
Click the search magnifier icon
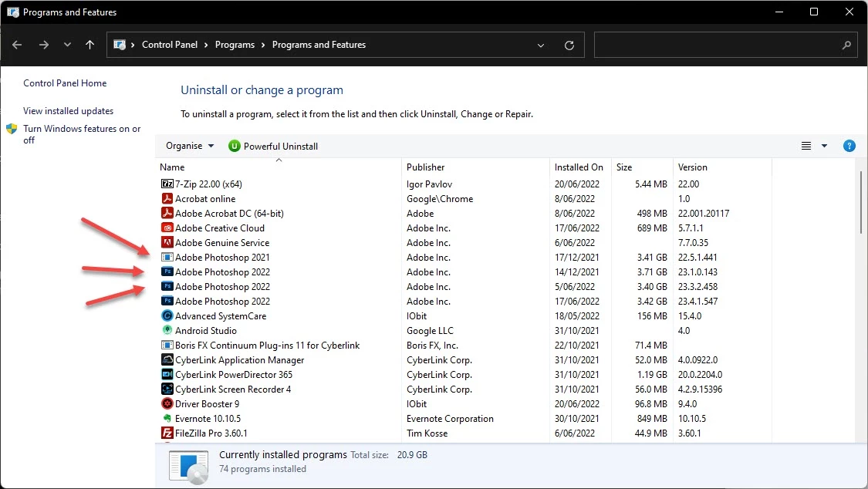point(846,46)
